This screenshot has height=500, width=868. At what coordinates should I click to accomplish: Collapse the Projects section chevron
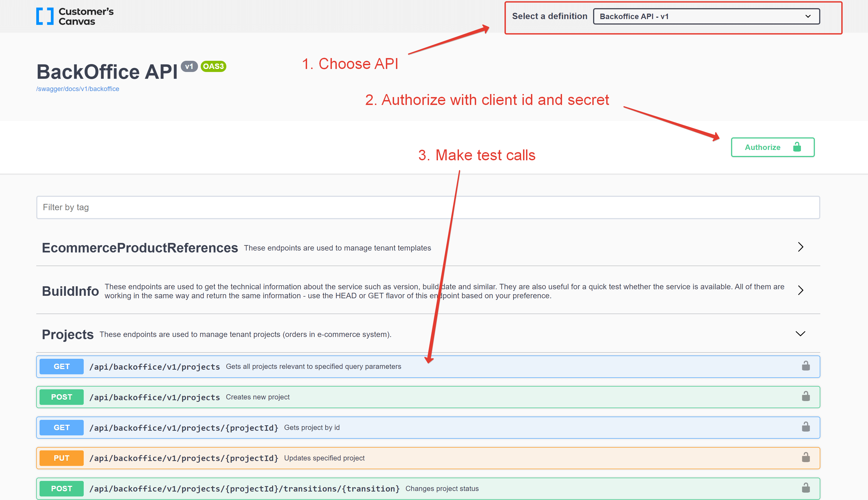(801, 334)
